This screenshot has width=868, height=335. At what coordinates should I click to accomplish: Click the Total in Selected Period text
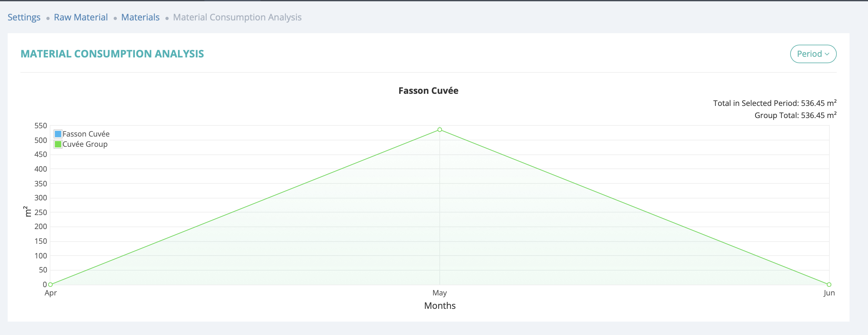coord(774,103)
